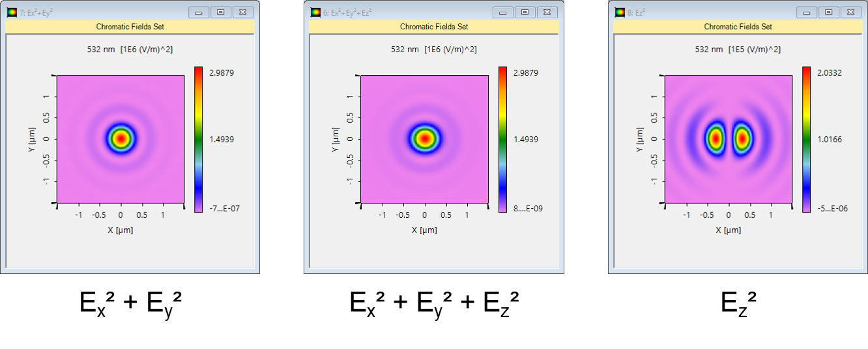
Task: Close the 8: Ez² window
Action: (852, 12)
